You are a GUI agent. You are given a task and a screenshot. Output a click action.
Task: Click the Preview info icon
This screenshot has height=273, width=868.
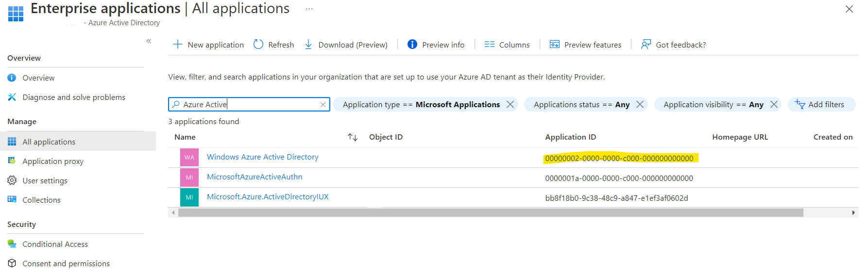pos(412,44)
